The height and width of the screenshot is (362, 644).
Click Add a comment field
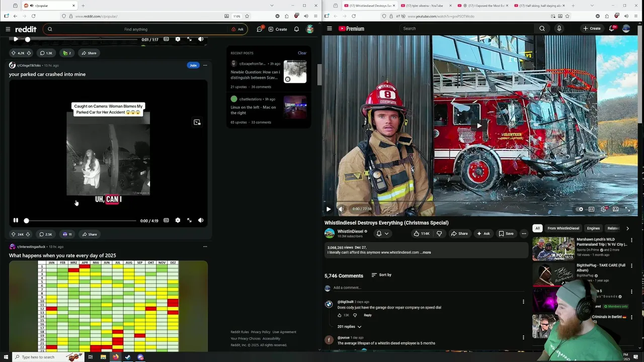click(428, 288)
